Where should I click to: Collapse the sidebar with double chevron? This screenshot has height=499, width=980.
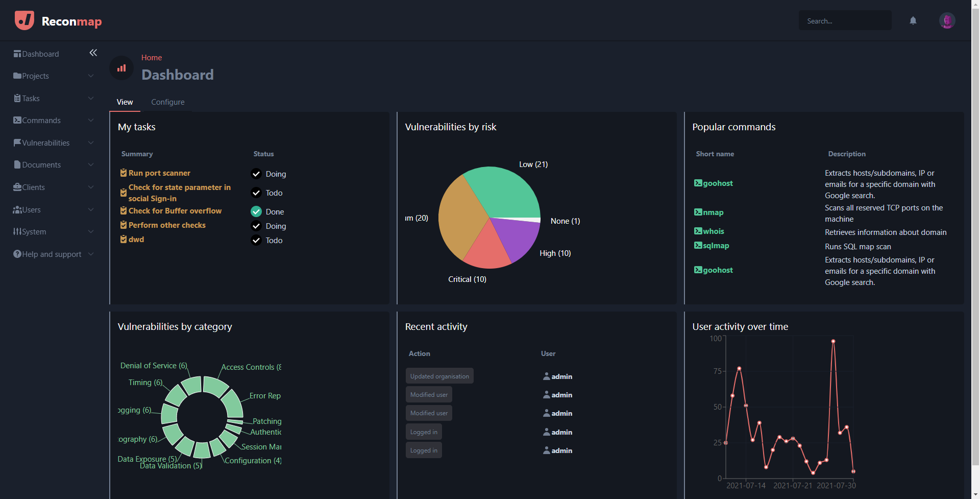93,53
